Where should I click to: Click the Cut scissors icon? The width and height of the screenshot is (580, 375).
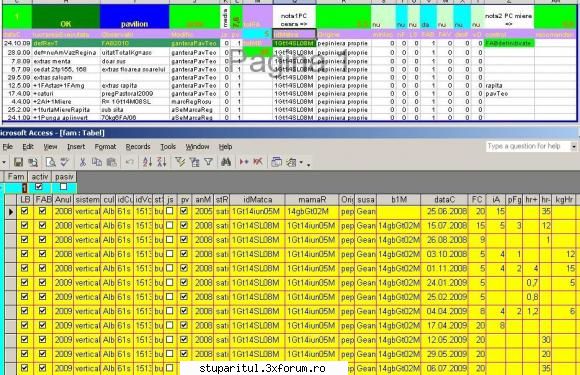coord(83,162)
